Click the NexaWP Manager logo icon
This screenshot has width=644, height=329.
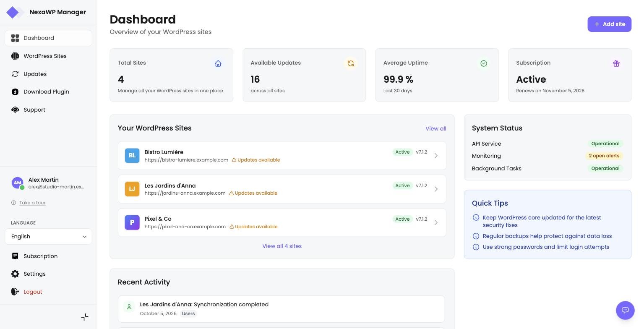pyautogui.click(x=15, y=12)
